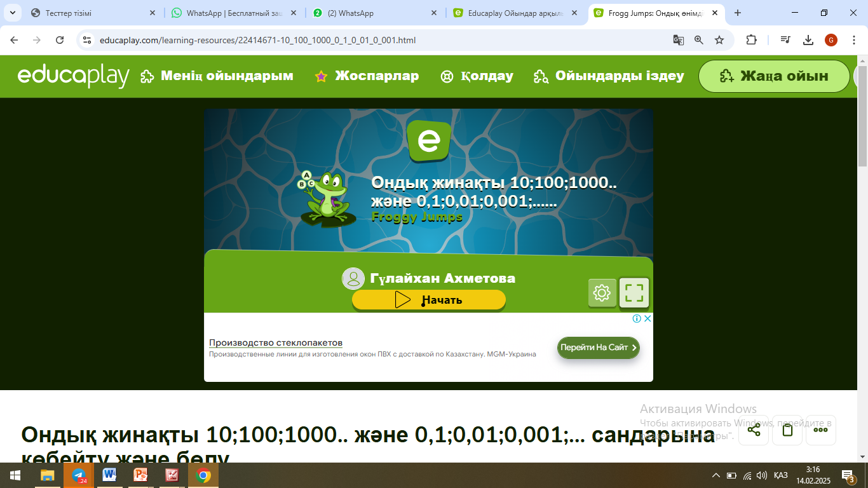Open the zoom magnifier icon in address bar
Image resolution: width=868 pixels, height=488 pixels.
[x=699, y=40]
